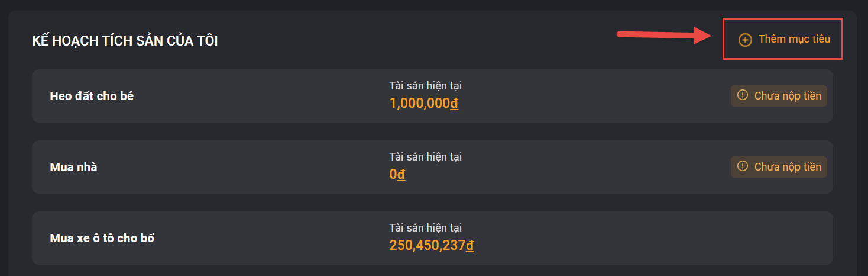Click the 1,000,000đ asset amount
Viewport: 868px width, 276px height.
point(424,103)
